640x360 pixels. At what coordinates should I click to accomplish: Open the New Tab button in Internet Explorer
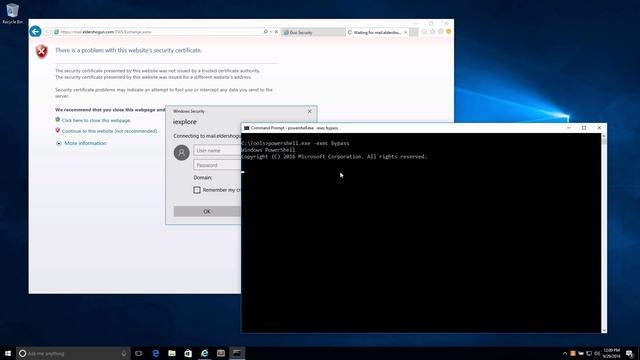[413, 32]
